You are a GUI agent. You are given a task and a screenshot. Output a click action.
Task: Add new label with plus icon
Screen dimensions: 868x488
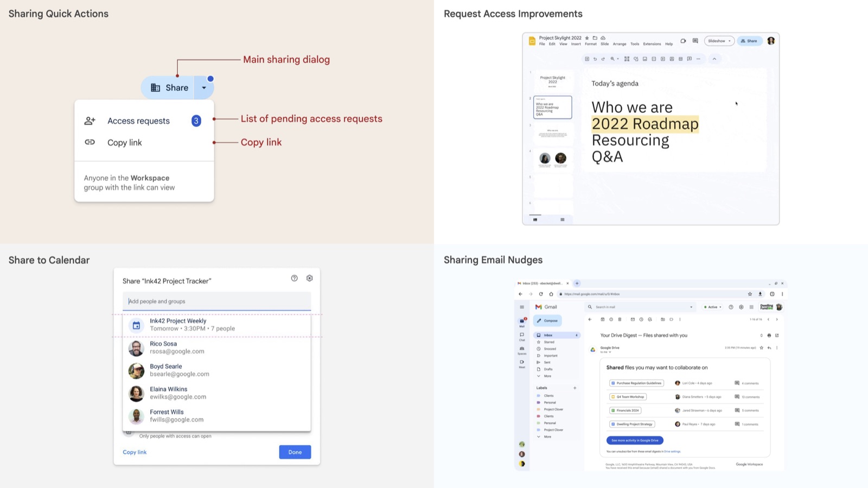tap(575, 388)
